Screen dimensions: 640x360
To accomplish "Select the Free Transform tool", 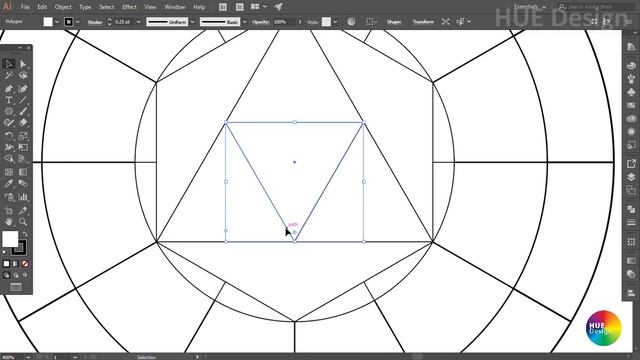I will click(23, 147).
